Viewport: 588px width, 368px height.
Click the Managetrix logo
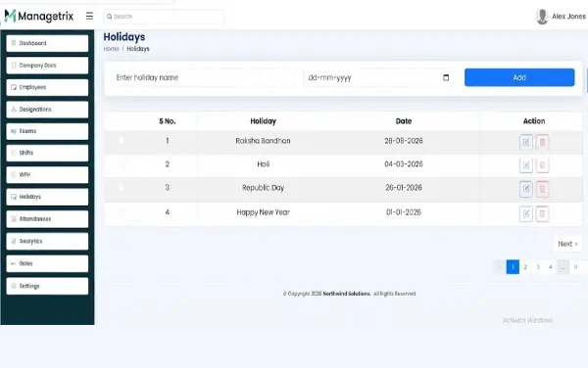click(39, 16)
